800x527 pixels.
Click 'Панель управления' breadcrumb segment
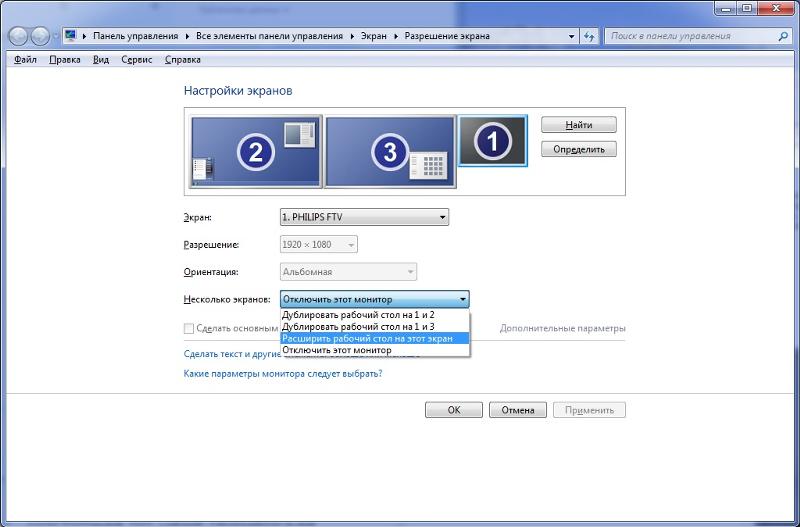click(135, 36)
